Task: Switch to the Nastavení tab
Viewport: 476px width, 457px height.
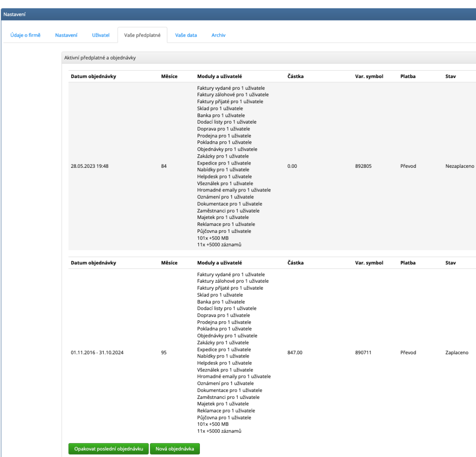Action: (66, 35)
